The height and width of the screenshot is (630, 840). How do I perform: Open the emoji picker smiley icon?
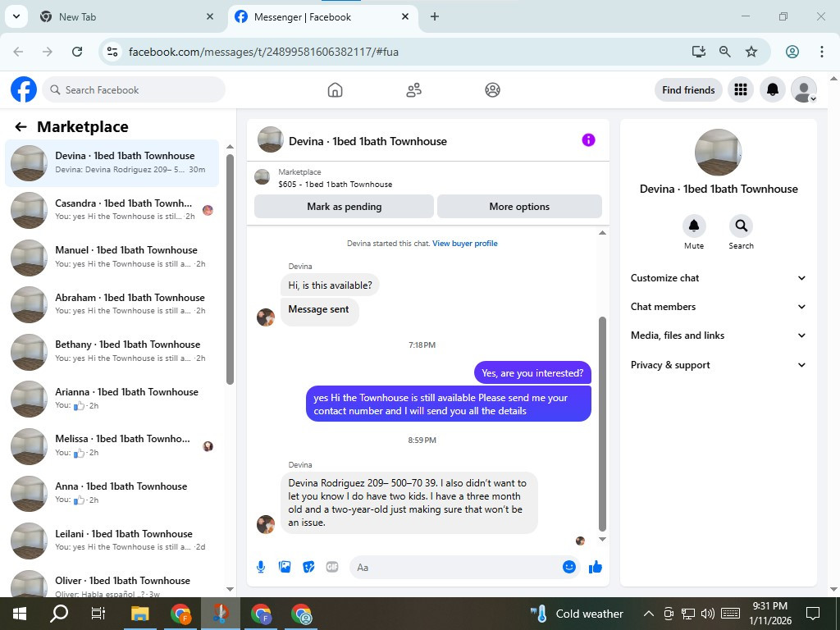coord(569,567)
